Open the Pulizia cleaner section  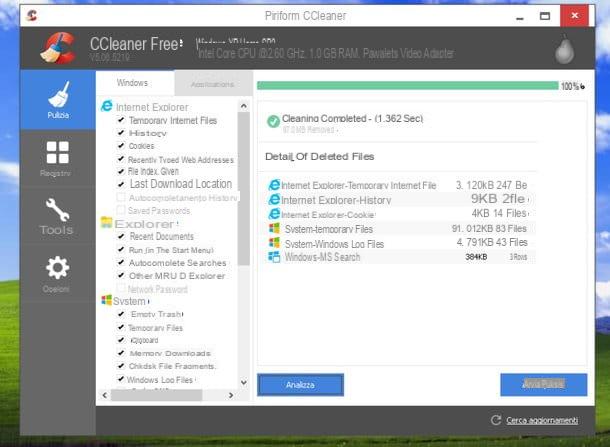pos(58,100)
